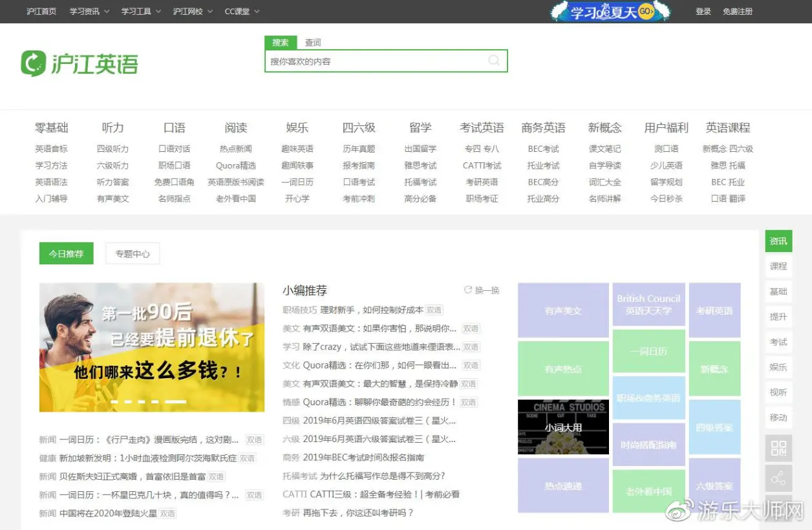The height and width of the screenshot is (530, 812).
Task: Click the 沪江英语 logo
Action: point(80,63)
